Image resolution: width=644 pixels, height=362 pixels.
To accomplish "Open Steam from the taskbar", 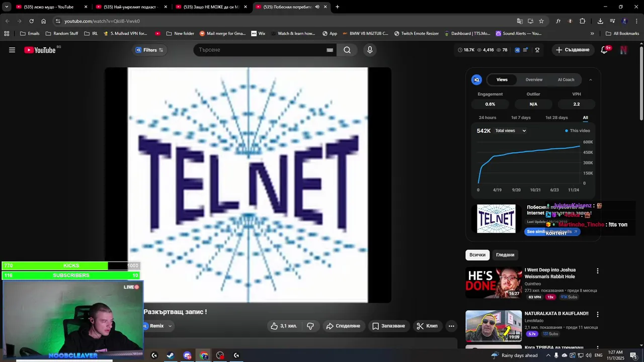I will (171, 355).
